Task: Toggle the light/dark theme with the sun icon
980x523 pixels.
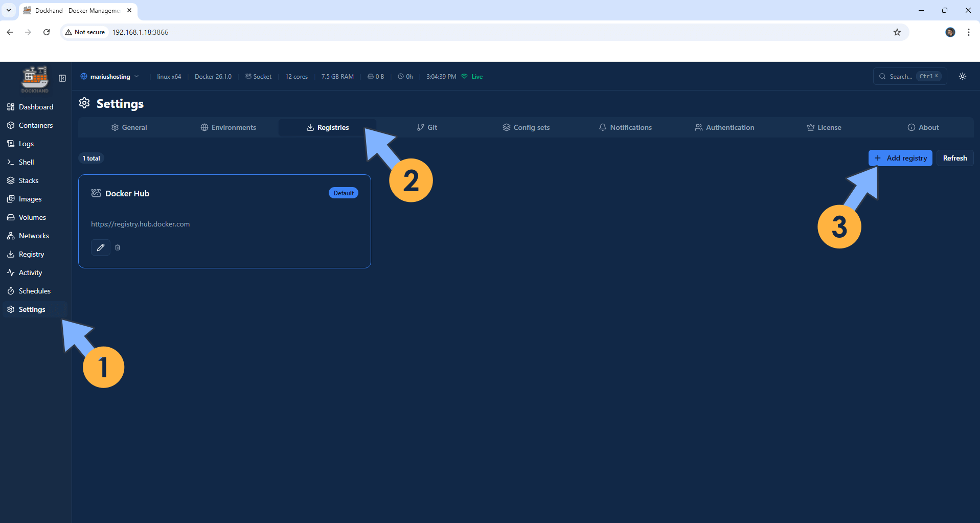Action: (x=962, y=76)
